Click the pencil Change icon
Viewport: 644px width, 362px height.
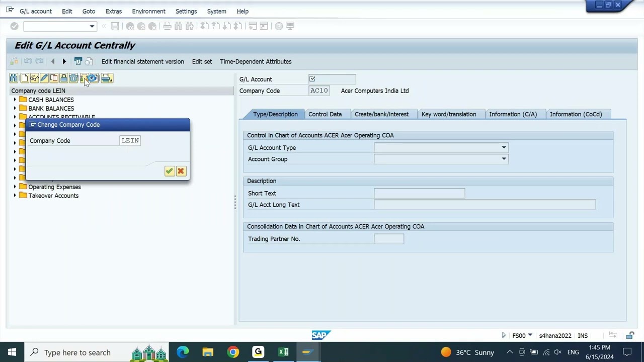tap(44, 78)
